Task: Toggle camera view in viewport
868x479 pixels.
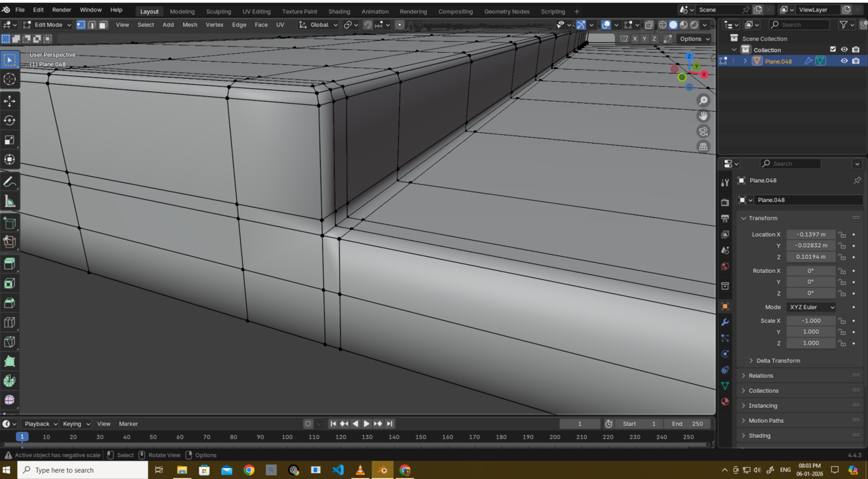Action: pos(703,131)
